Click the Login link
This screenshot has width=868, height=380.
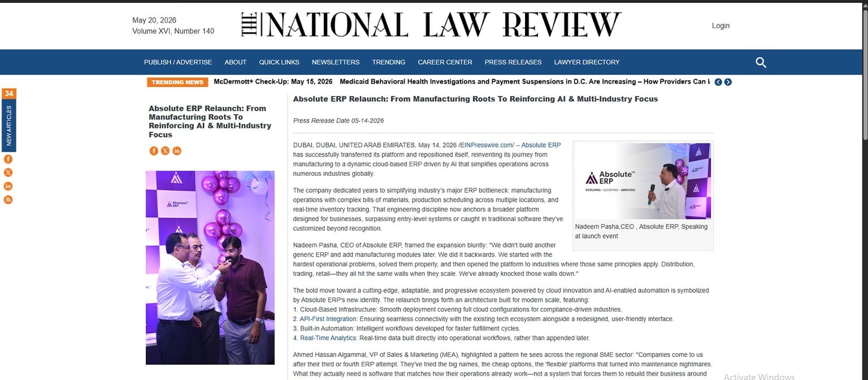click(721, 25)
